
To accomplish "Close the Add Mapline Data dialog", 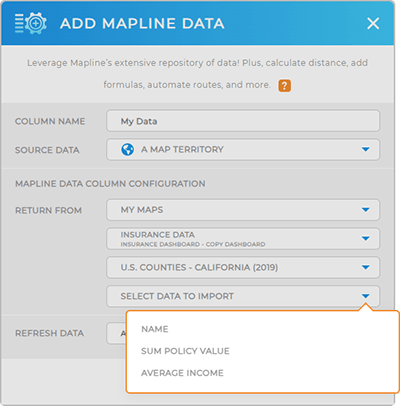I will point(373,23).
